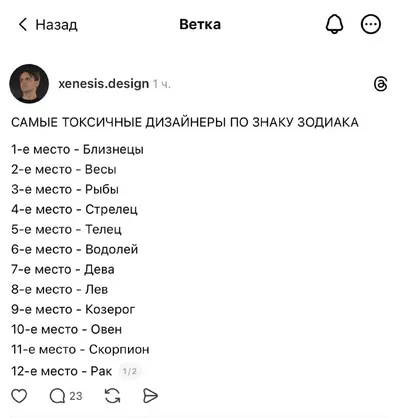Go back via the Назад label
Viewport: 400px width, 418px height.
pos(57,25)
